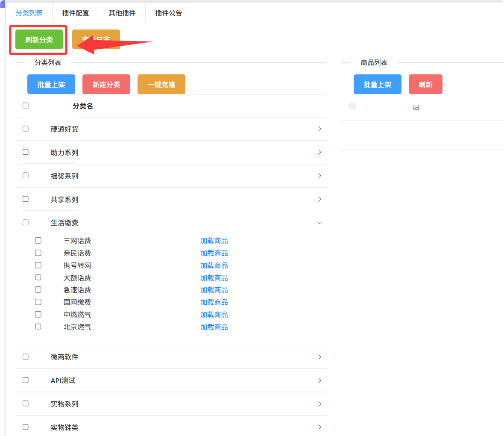Image resolution: width=504 pixels, height=436 pixels.
Task: Expand the 实物系列 category chevron
Action: tap(319, 404)
